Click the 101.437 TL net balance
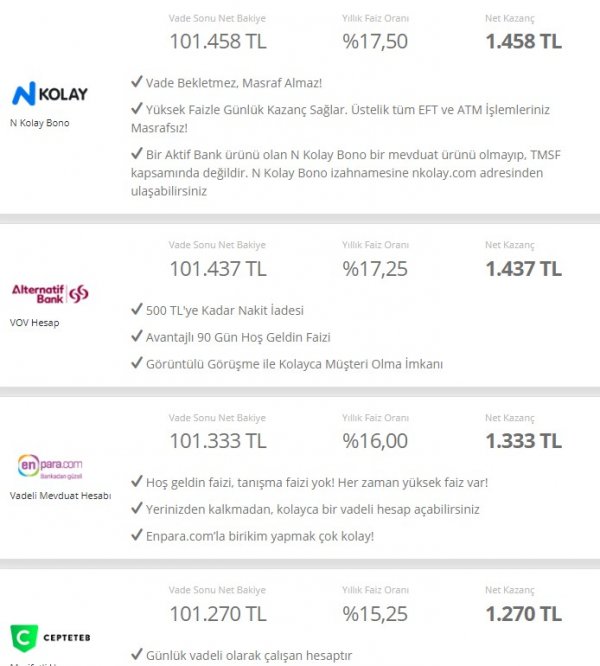This screenshot has height=666, width=600. [x=217, y=268]
